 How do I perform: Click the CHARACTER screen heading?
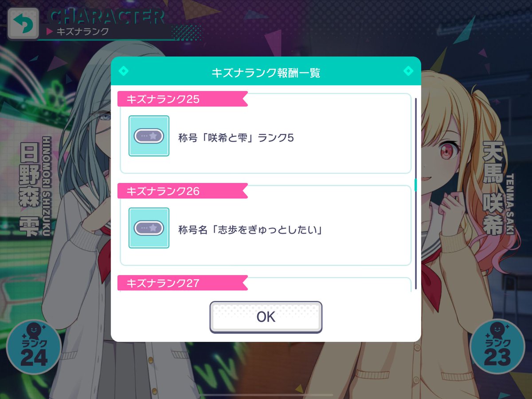[x=106, y=17]
